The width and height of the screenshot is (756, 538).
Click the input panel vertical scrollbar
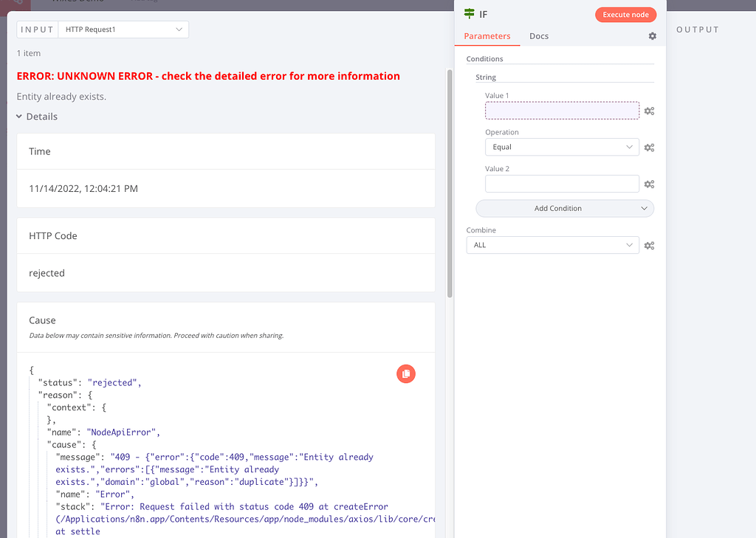449,184
